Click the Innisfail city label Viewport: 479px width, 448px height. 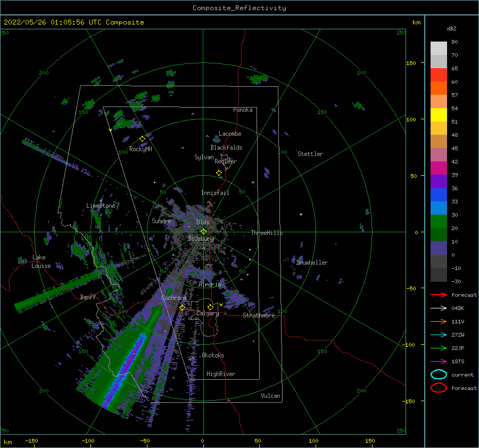coord(216,193)
